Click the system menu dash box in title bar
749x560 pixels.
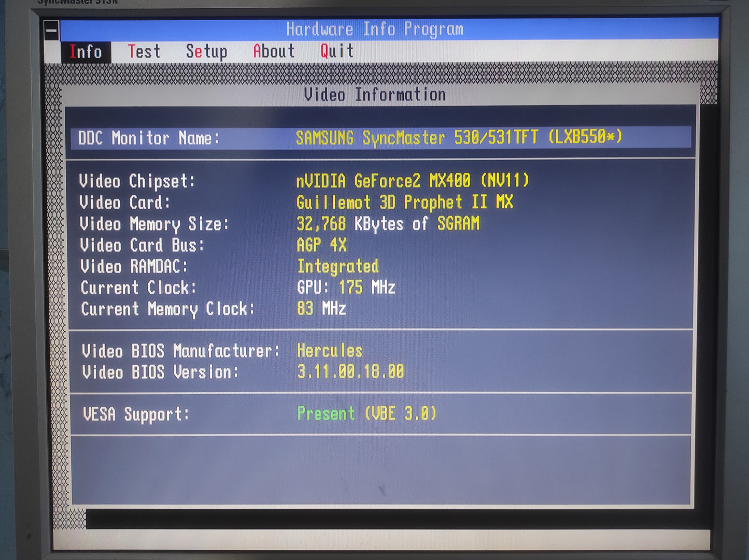[51, 31]
